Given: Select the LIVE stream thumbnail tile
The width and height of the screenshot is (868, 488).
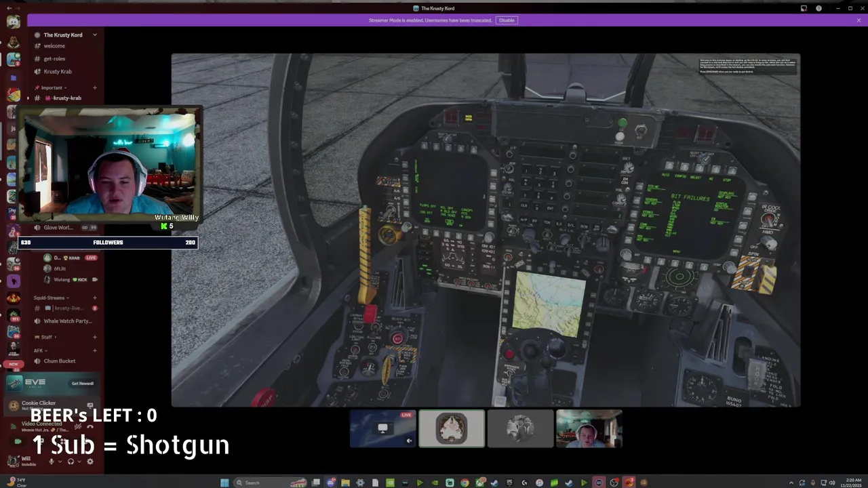Looking at the screenshot, I should tap(383, 428).
